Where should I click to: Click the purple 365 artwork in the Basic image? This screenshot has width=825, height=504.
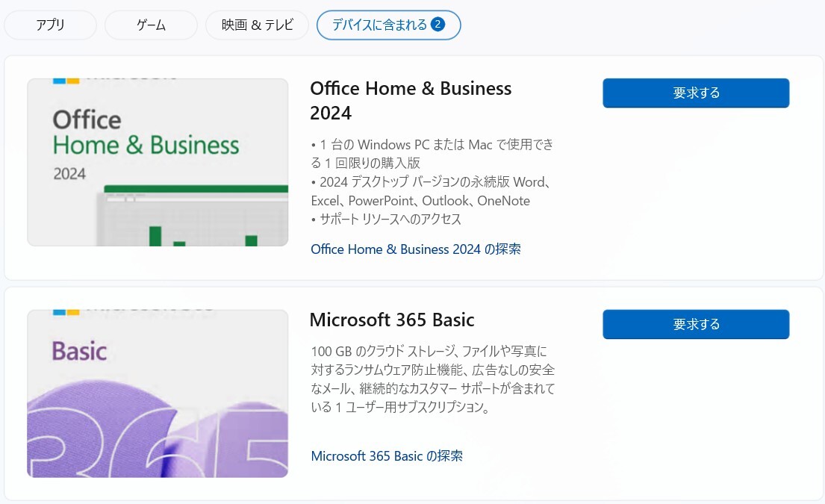158,429
